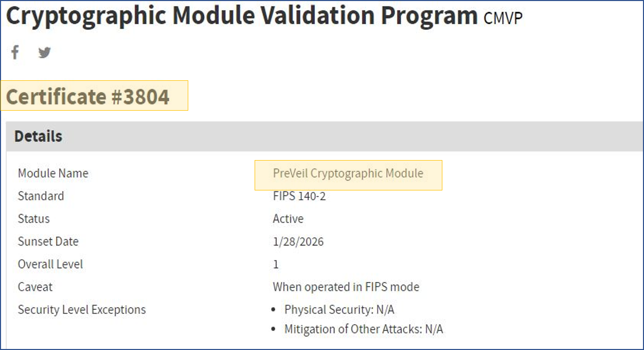Image resolution: width=644 pixels, height=350 pixels.
Task: Click the Physical Security: N/A bullet
Action: pyautogui.click(x=339, y=309)
